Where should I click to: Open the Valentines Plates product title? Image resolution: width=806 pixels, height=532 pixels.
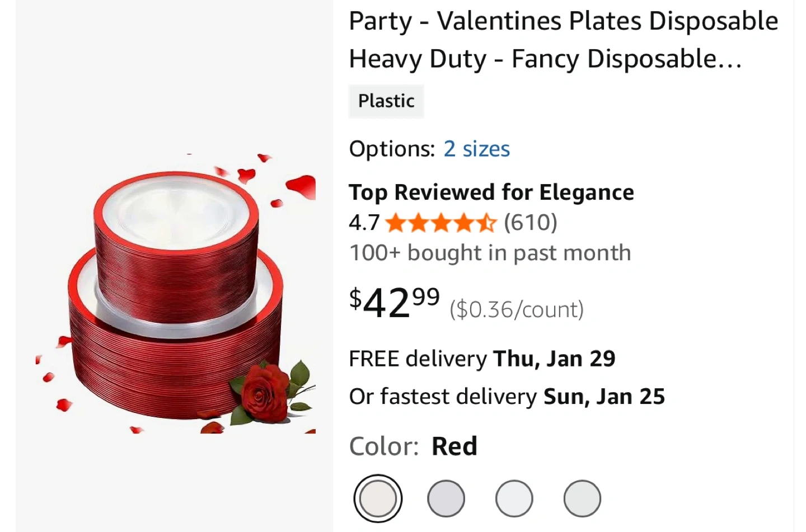(563, 40)
